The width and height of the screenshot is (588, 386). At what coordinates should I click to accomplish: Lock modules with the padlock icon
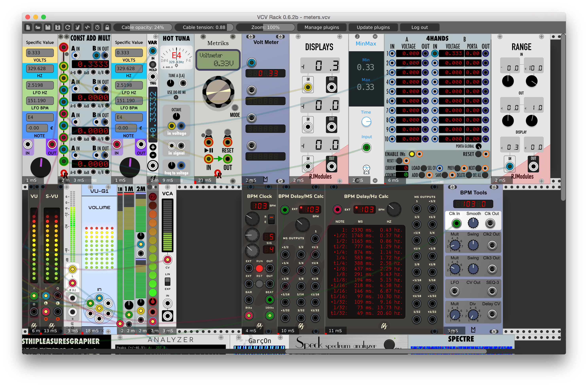click(107, 27)
